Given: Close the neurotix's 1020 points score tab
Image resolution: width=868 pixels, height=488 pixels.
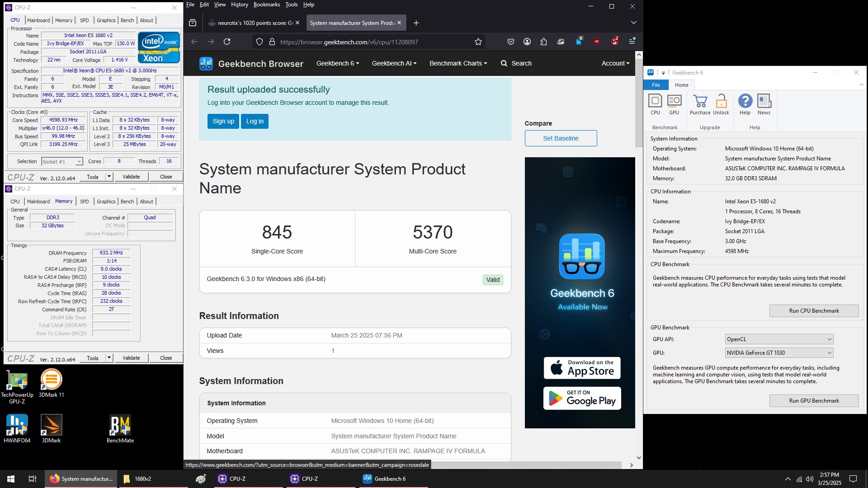Looking at the screenshot, I should (297, 23).
